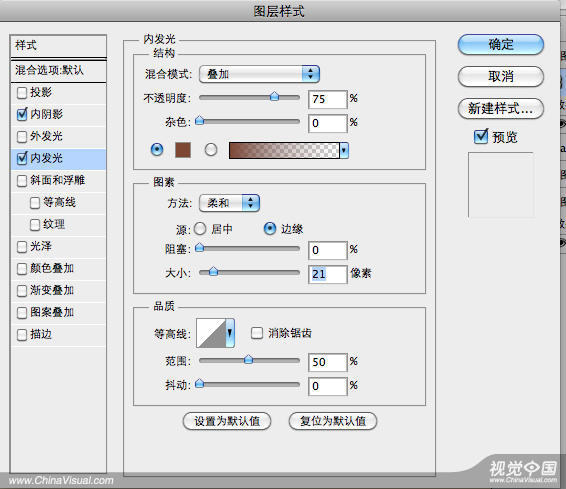Click the 阻塞 choke value field
Image resolution: width=566 pixels, height=489 pixels.
point(328,250)
